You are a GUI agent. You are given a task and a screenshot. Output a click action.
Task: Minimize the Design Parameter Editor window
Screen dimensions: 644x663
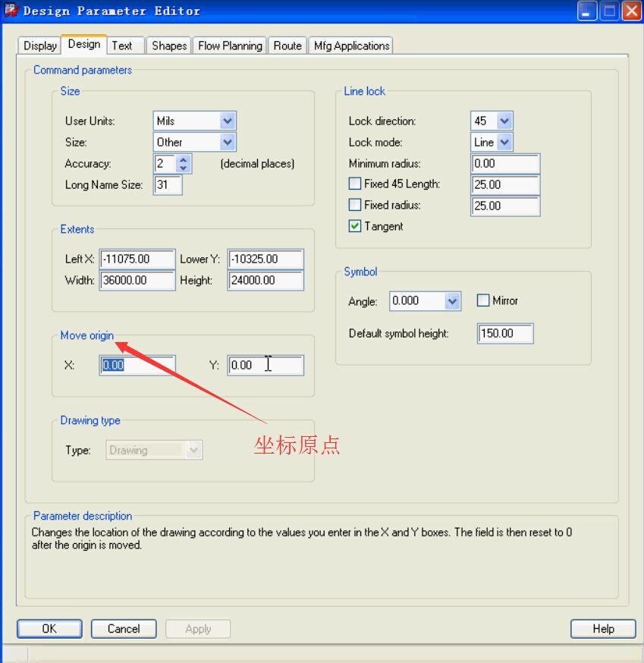point(586,11)
